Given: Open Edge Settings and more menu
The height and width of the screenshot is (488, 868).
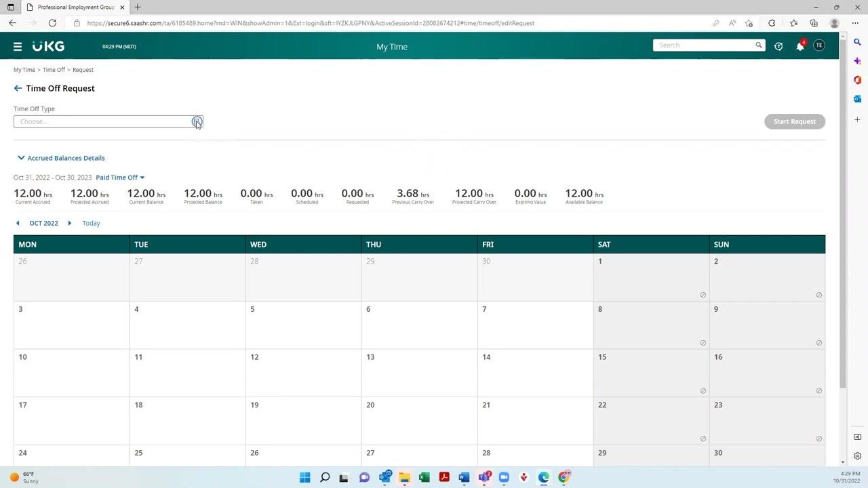Looking at the screenshot, I should point(854,23).
